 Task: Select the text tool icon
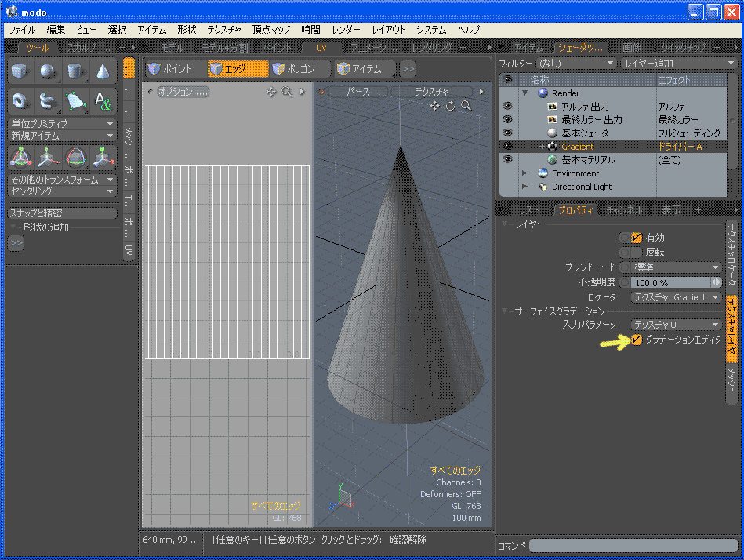click(103, 100)
